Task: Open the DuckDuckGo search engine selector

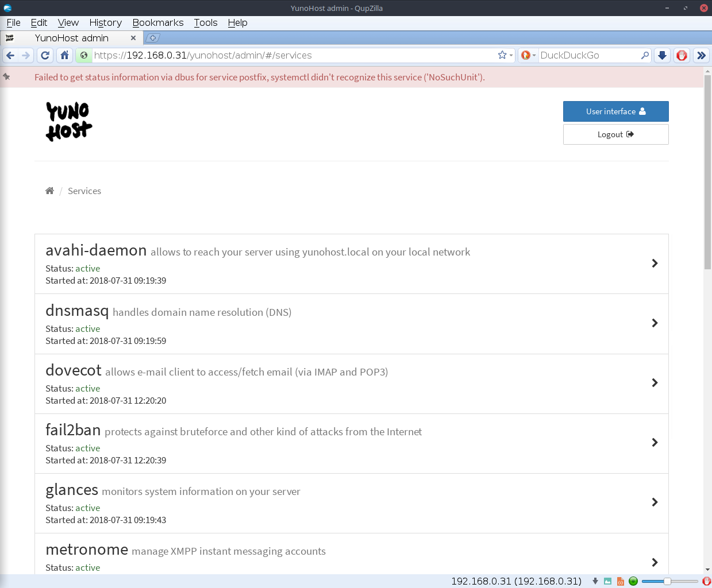Action: (528, 55)
